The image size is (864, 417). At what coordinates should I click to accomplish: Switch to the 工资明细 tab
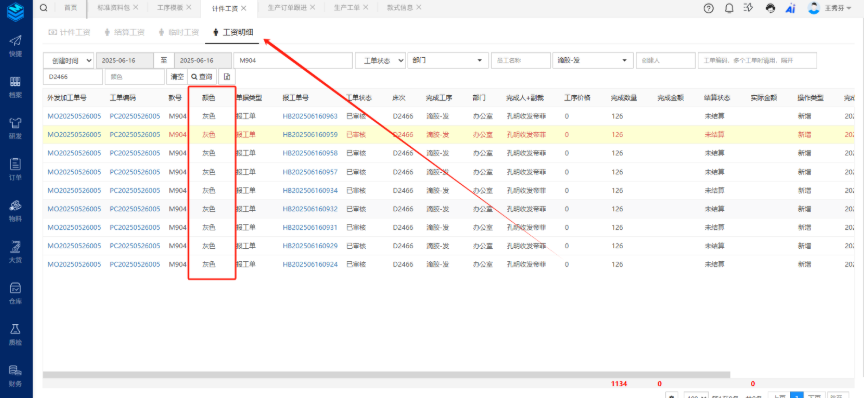[236, 32]
